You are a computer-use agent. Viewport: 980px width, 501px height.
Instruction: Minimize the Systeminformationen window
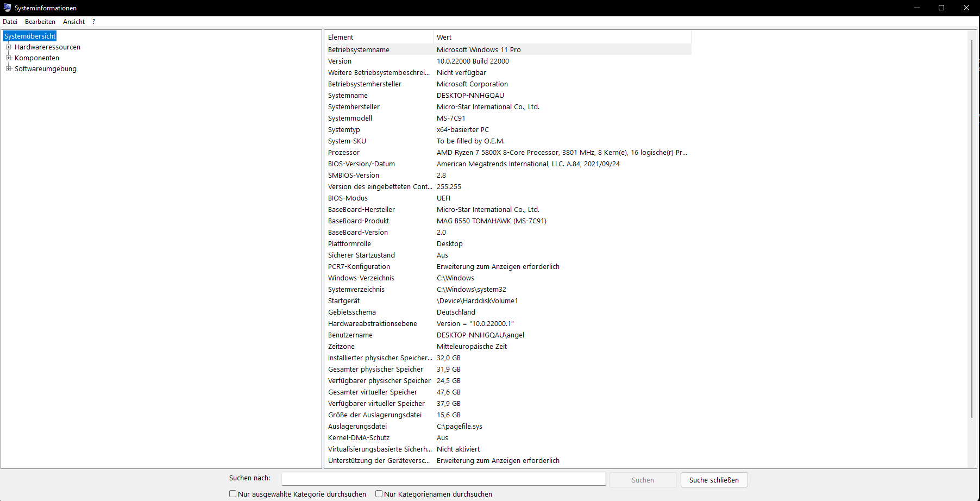coord(917,8)
